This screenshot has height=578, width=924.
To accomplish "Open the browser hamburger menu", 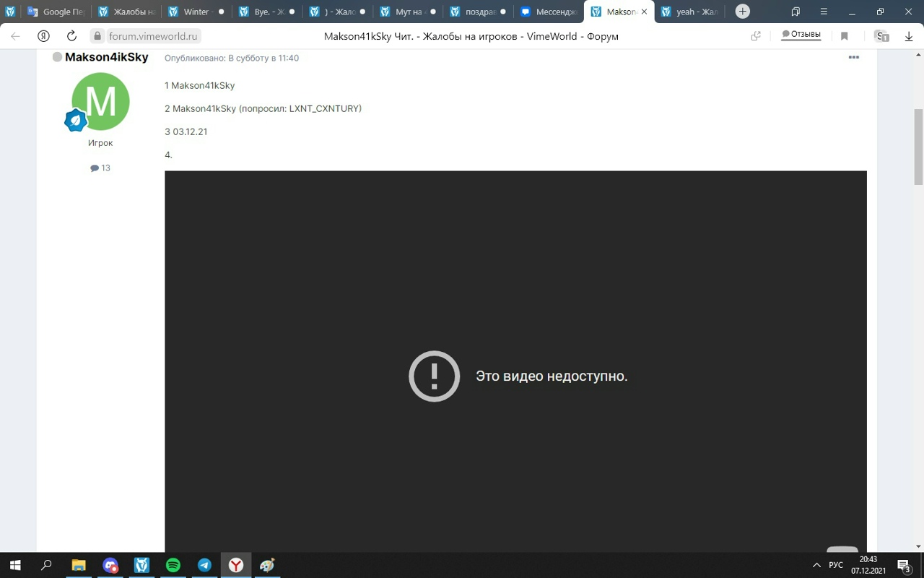I will coord(824,12).
